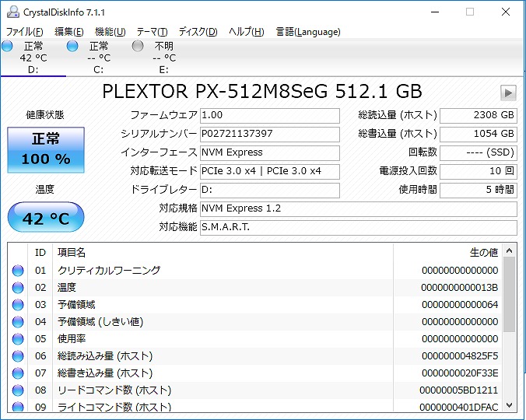
Task: Click total host writes value 1054 GB
Action: click(x=479, y=134)
